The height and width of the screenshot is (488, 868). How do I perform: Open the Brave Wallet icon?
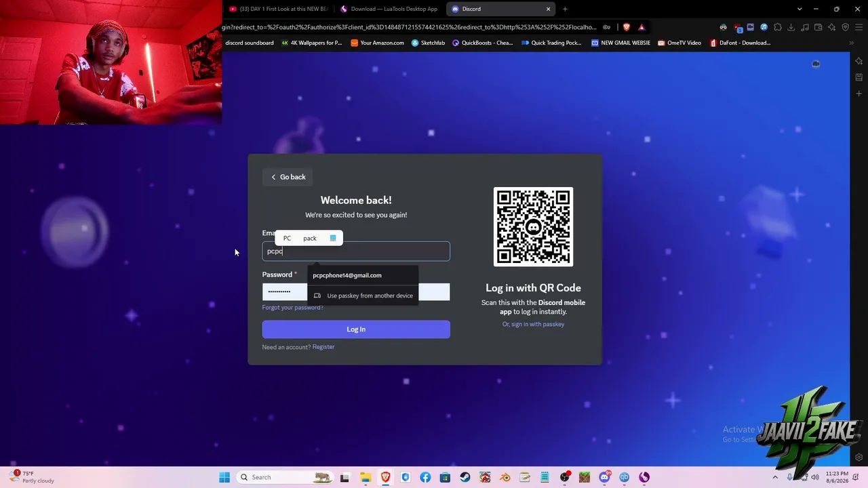click(818, 27)
